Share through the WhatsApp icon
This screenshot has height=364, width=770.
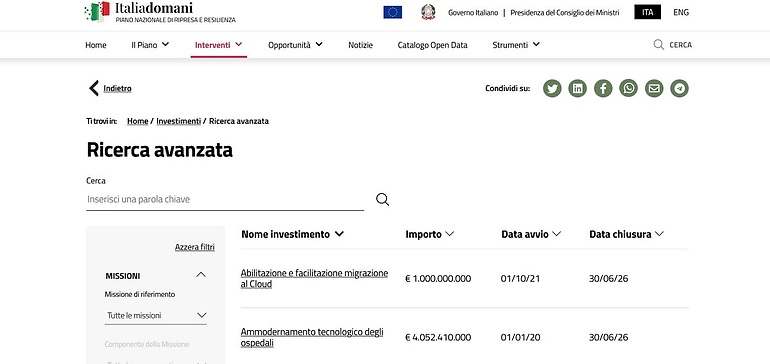(x=629, y=88)
